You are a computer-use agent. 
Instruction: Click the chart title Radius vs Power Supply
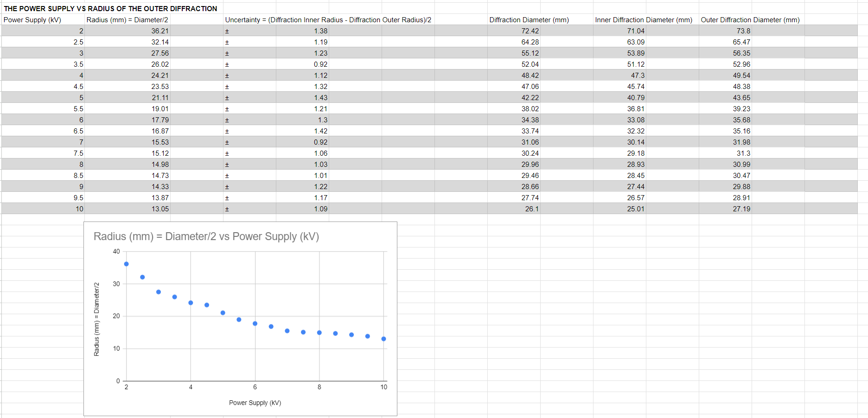click(206, 236)
